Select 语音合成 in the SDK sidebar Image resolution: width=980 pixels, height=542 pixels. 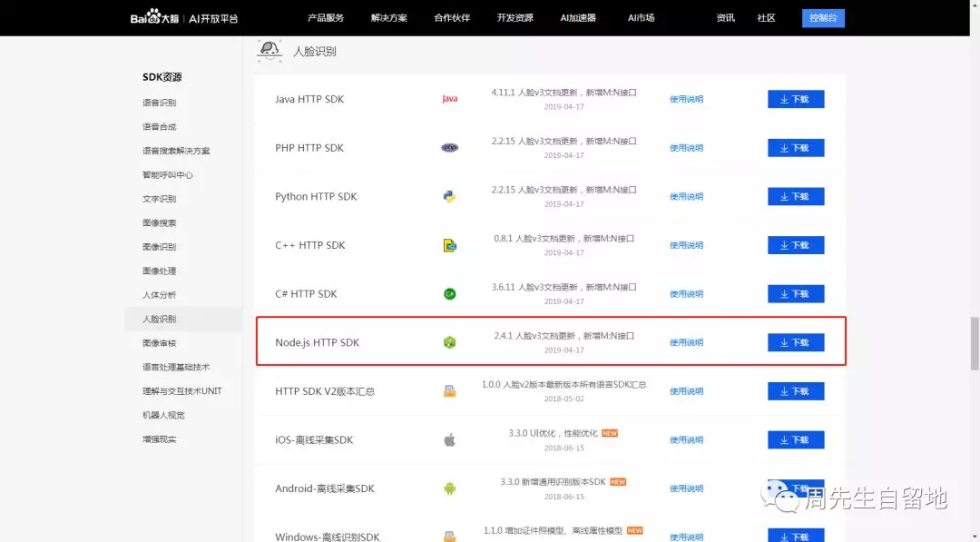point(159,127)
